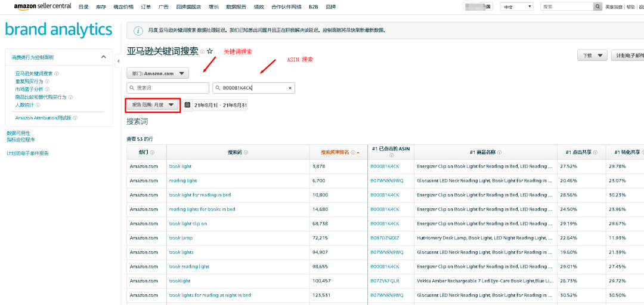Open the calendar date picker icon
The image size is (644, 305).
(187, 105)
